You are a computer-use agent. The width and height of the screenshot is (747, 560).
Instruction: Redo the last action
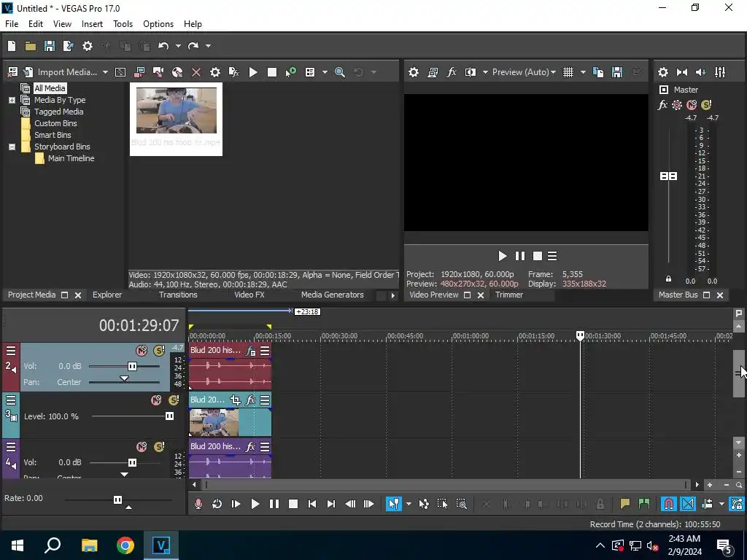pyautogui.click(x=193, y=46)
